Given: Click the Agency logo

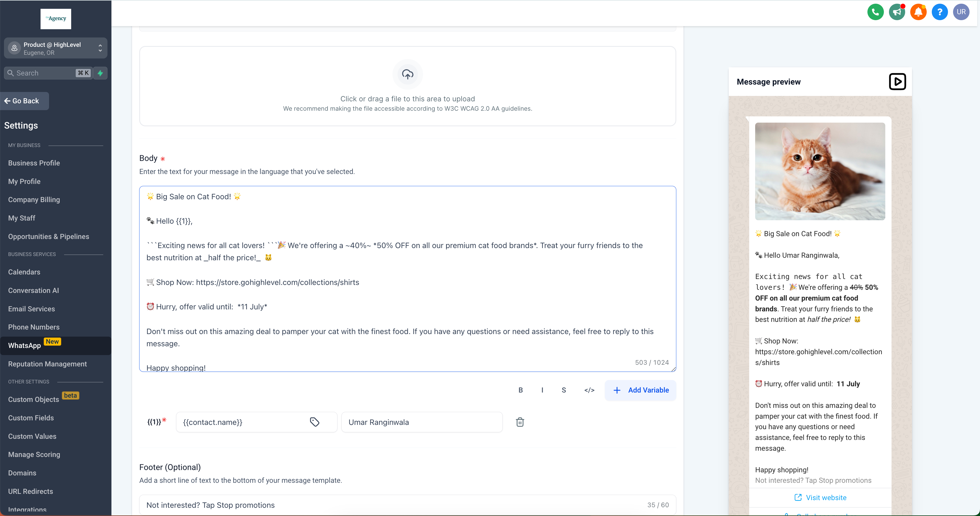Looking at the screenshot, I should tap(56, 19).
